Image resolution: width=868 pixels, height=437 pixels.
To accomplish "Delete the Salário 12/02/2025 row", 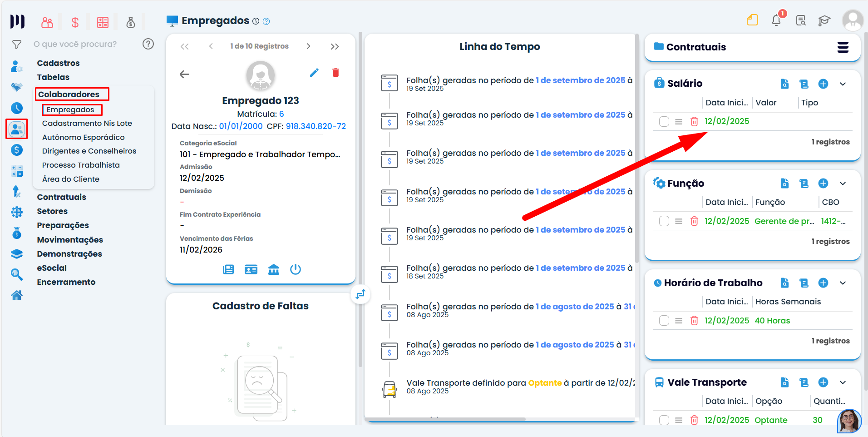I will 694,121.
